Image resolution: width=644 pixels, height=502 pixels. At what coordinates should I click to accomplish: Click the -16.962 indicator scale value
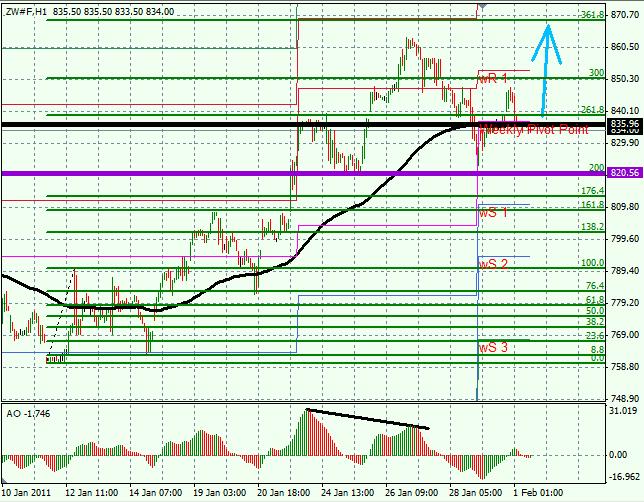[x=624, y=477]
